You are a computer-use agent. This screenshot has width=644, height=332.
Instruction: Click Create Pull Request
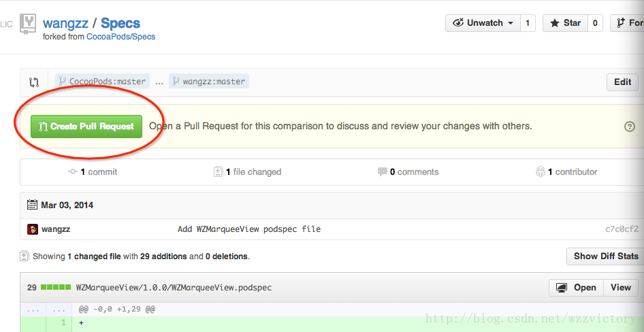[86, 127]
